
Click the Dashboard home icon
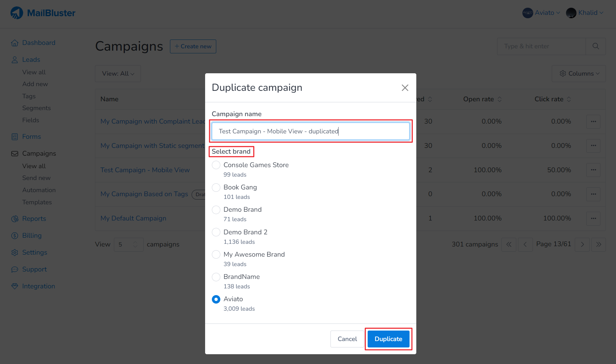pyautogui.click(x=15, y=43)
